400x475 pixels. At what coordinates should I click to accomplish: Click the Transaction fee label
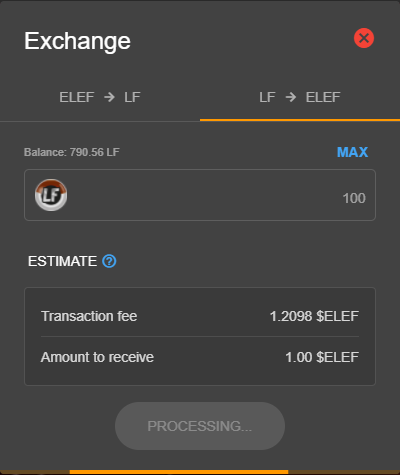tap(89, 316)
